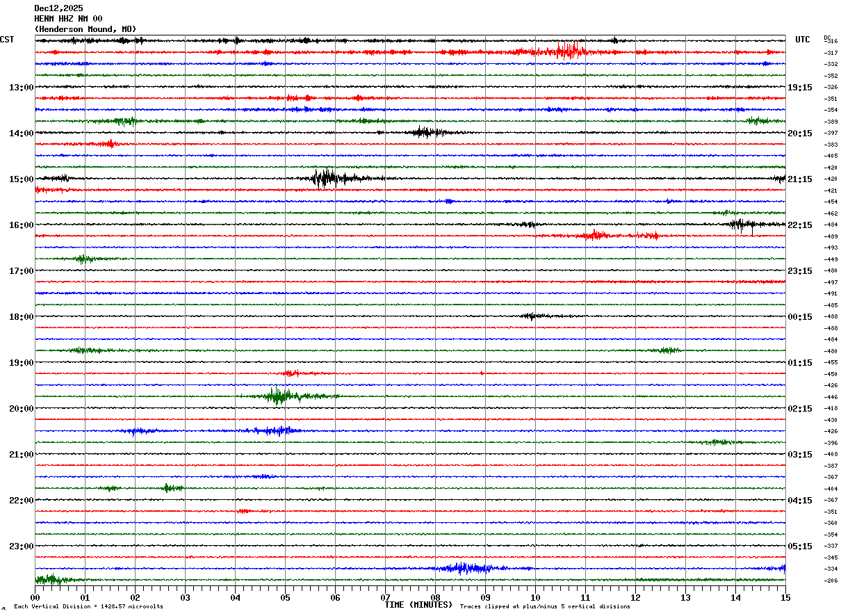Pick minute 08 on the time axis

435,597
